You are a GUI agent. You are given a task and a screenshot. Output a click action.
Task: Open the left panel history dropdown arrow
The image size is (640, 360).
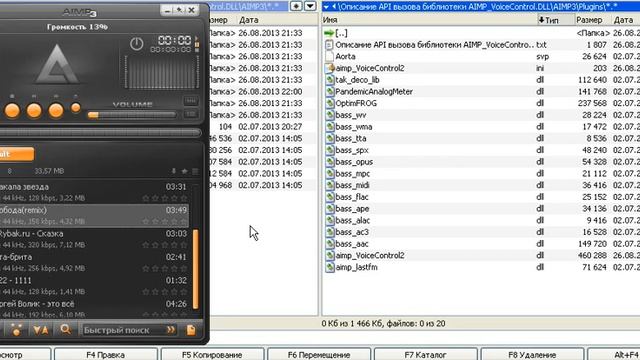click(310, 6)
